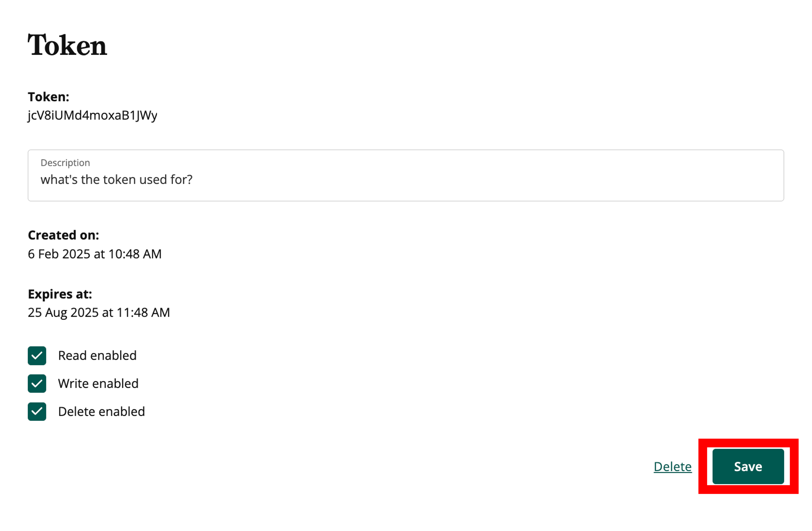
Task: Open the Delete link
Action: point(672,467)
